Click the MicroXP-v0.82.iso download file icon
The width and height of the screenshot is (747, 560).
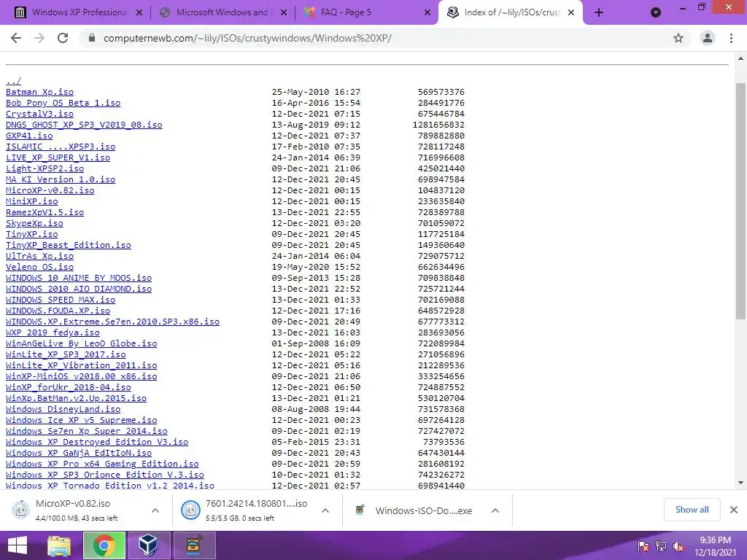20,510
